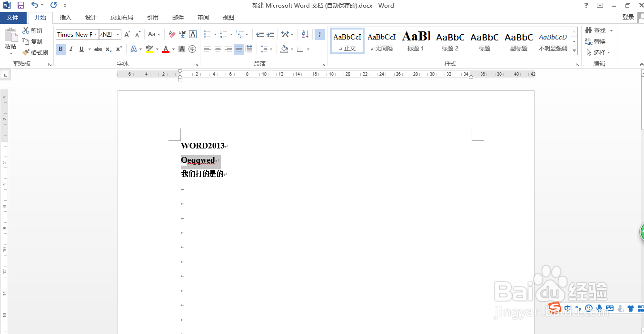Switch to the 设计 (Design) tab
644x334 pixels.
coord(91,18)
